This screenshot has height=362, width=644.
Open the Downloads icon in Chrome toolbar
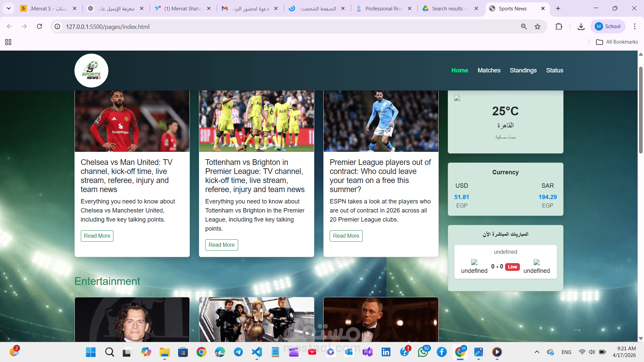click(x=581, y=26)
